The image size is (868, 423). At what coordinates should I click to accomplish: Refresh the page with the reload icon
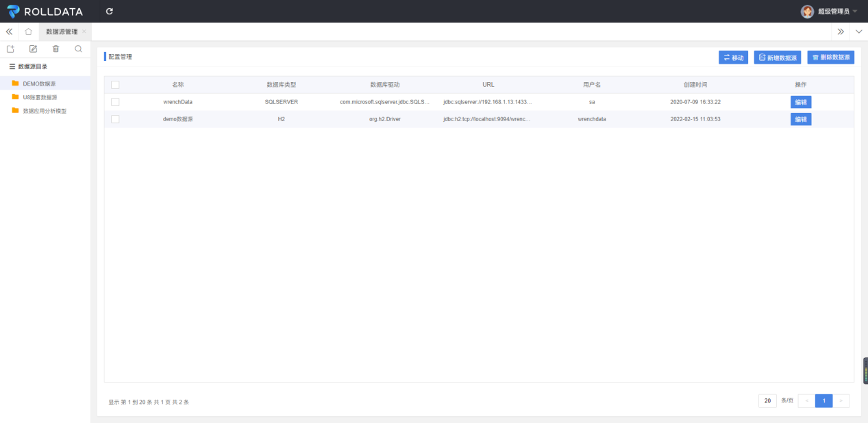pos(110,12)
